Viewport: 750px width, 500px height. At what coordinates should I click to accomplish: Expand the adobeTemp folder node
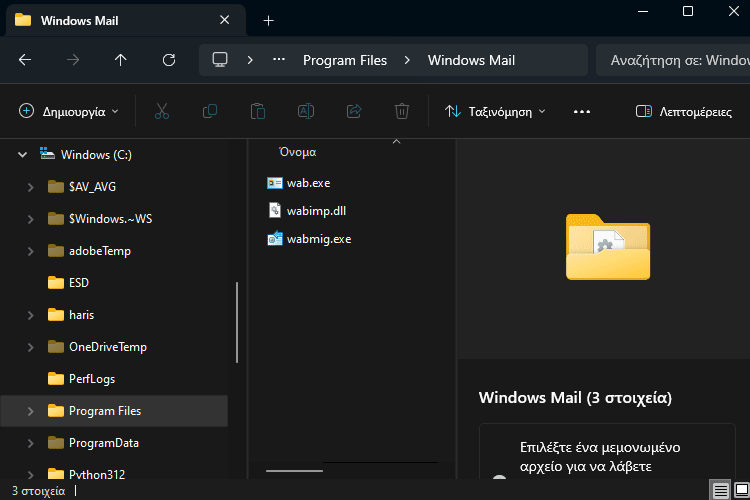tap(31, 251)
